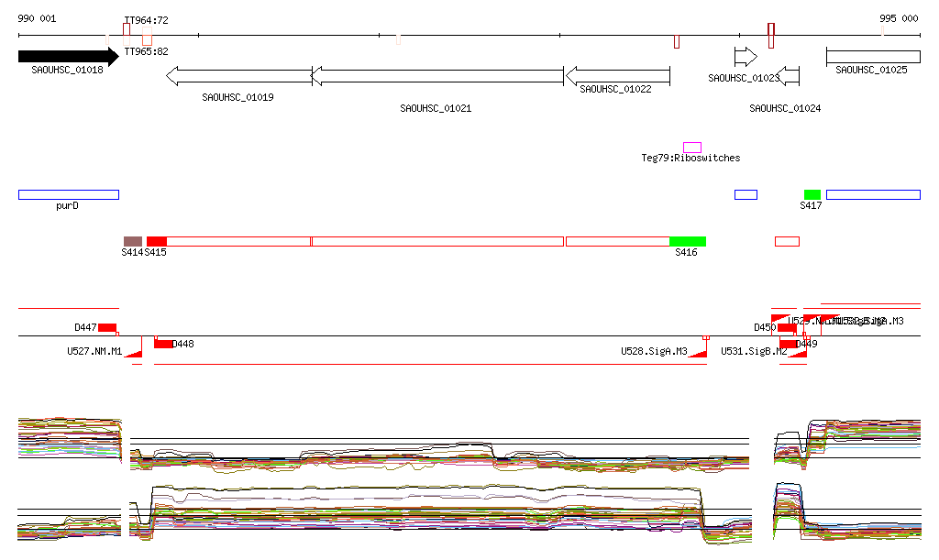The width and height of the screenshot is (939, 560).
Task: Select the small right-pointing SAOUHSC_01023 arrow
Action: [746, 57]
